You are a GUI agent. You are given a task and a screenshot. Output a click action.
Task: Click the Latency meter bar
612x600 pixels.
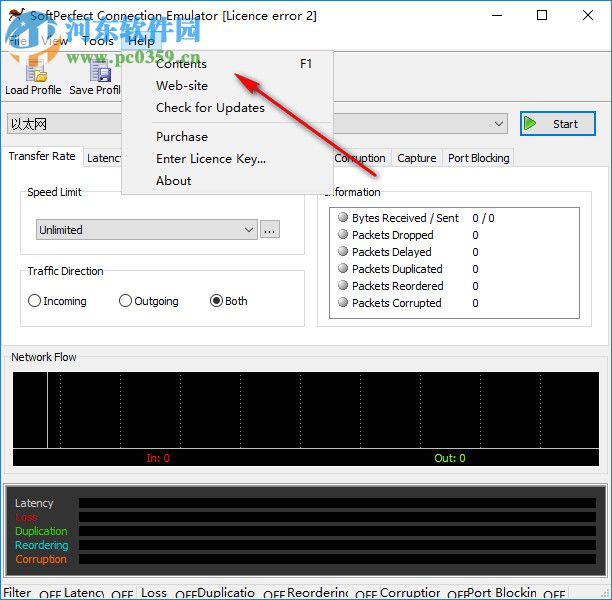tap(337, 503)
